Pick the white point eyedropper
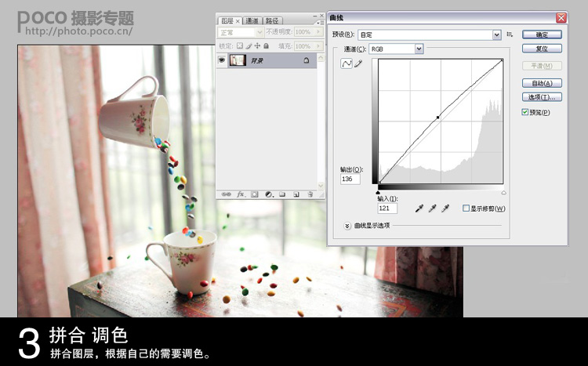Screen dimensions: 588x366 445,208
